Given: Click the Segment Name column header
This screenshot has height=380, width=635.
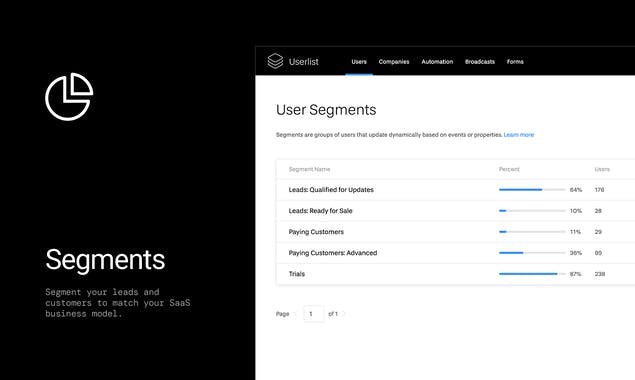Looking at the screenshot, I should (x=309, y=169).
